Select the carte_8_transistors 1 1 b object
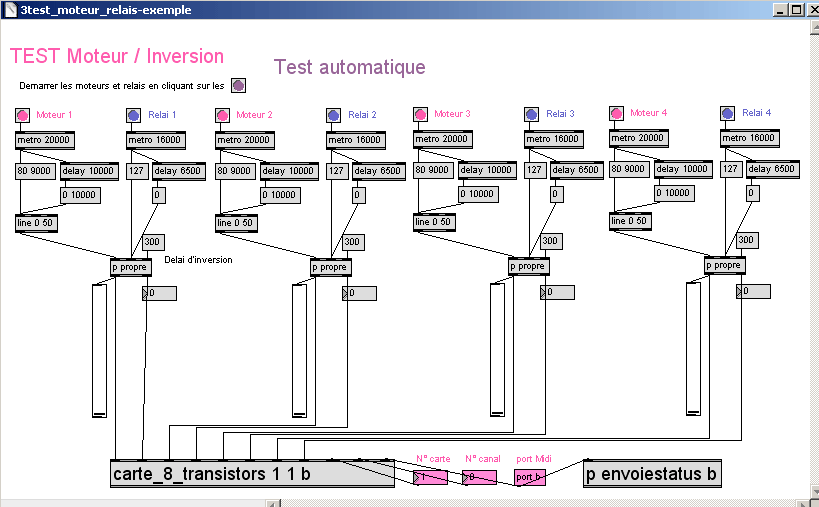 click(x=252, y=475)
